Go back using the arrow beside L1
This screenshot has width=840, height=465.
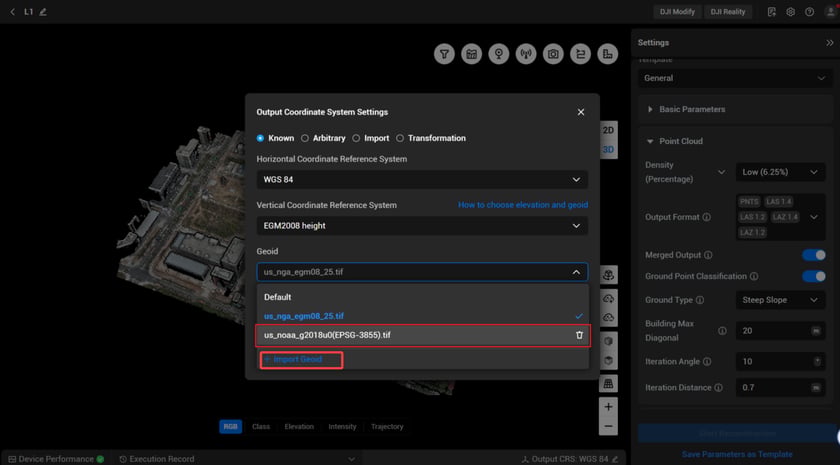click(x=12, y=12)
